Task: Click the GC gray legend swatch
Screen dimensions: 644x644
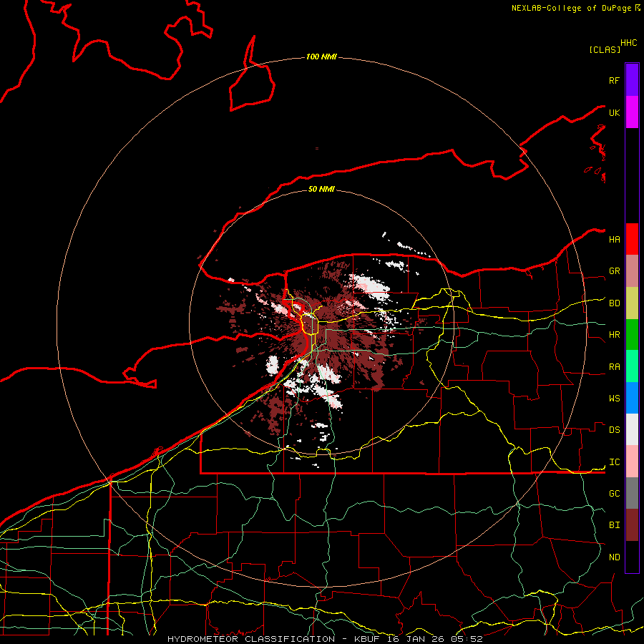Action: (632, 493)
